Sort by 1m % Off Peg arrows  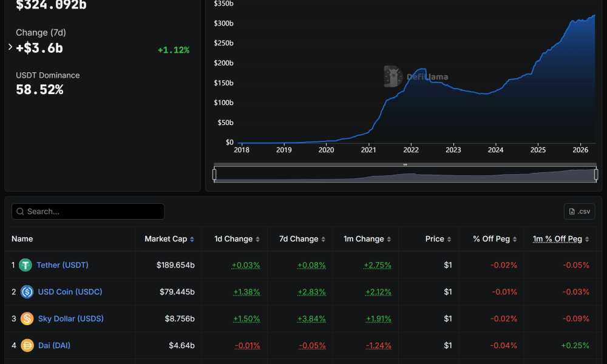tap(587, 240)
